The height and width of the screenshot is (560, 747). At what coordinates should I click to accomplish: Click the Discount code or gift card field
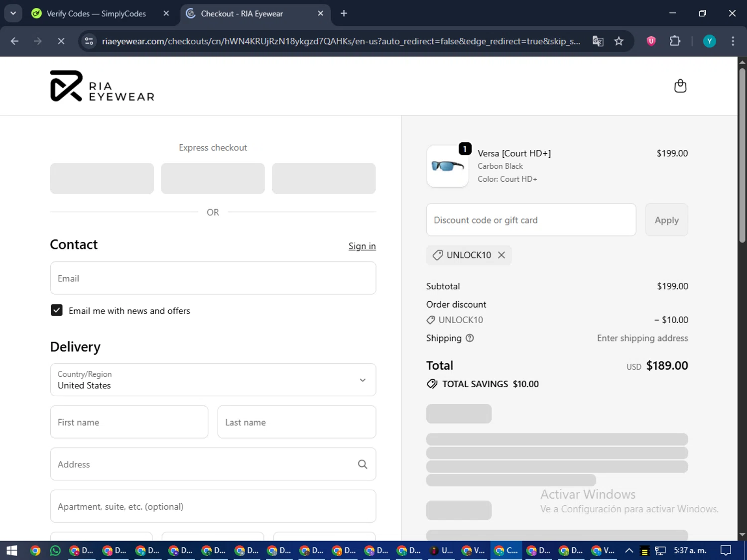point(531,220)
